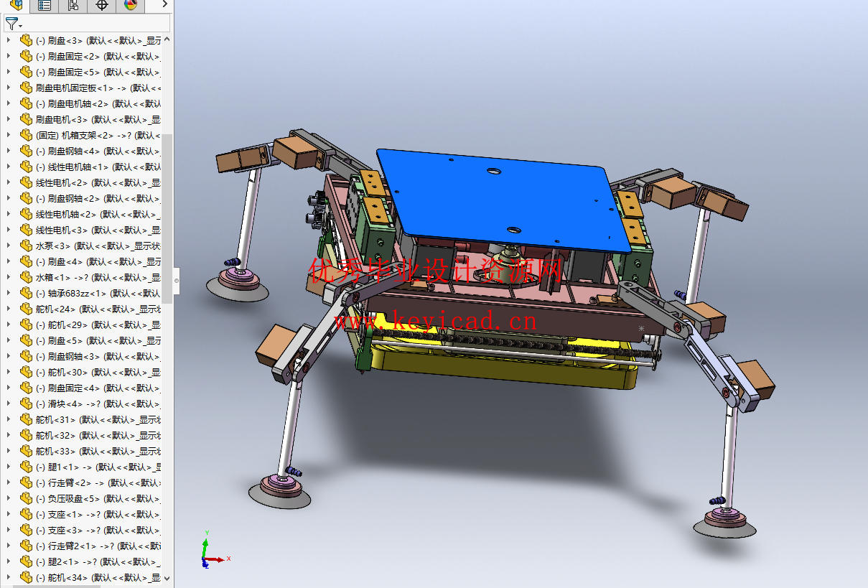Click the tree filter funnel icon
This screenshot has width=868, height=588.
[x=12, y=24]
